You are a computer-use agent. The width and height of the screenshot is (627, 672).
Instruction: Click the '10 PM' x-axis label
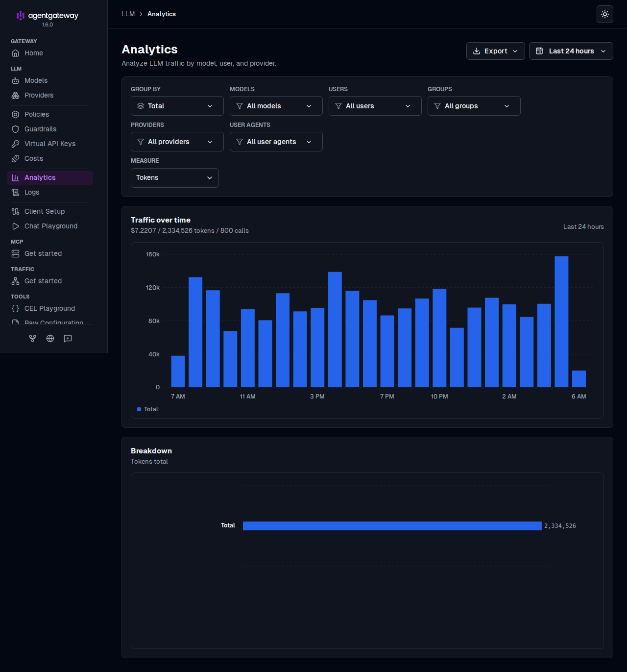439,397
